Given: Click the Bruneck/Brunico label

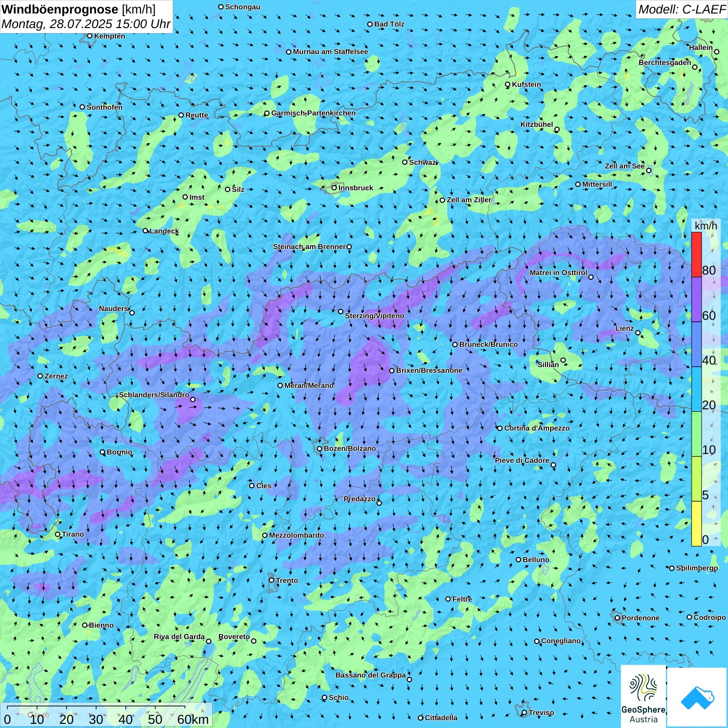Looking at the screenshot, I should [488, 344].
